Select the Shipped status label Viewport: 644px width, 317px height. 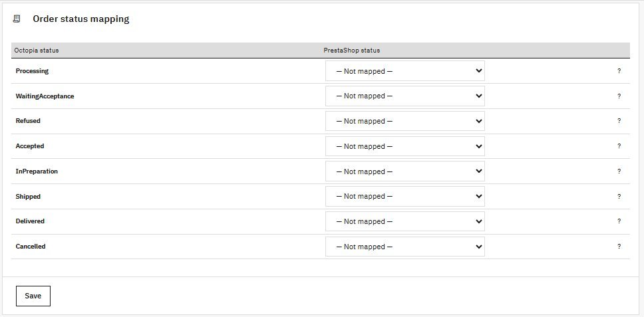[28, 197]
